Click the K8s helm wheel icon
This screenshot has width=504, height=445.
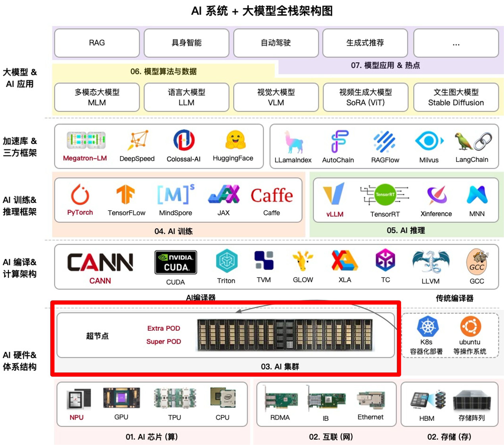tap(428, 326)
